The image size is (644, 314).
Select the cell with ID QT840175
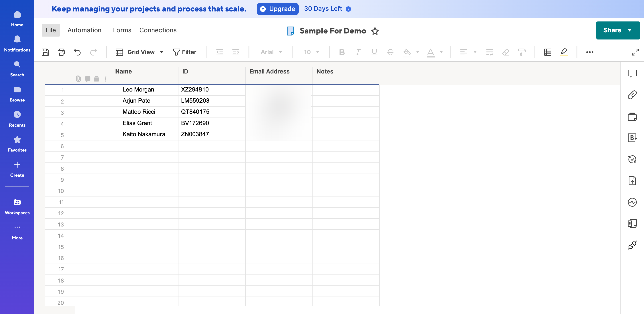pyautogui.click(x=212, y=112)
